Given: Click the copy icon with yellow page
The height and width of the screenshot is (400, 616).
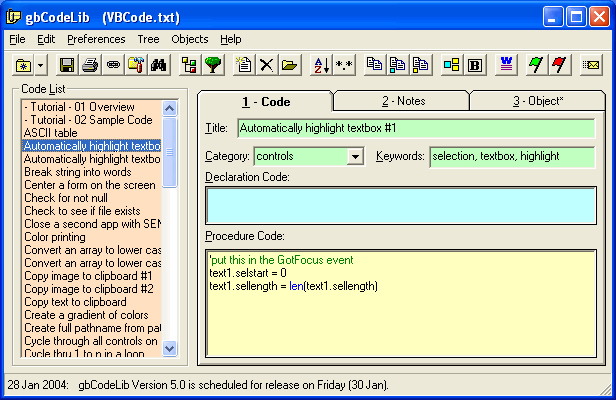Looking at the screenshot, I should 421,65.
